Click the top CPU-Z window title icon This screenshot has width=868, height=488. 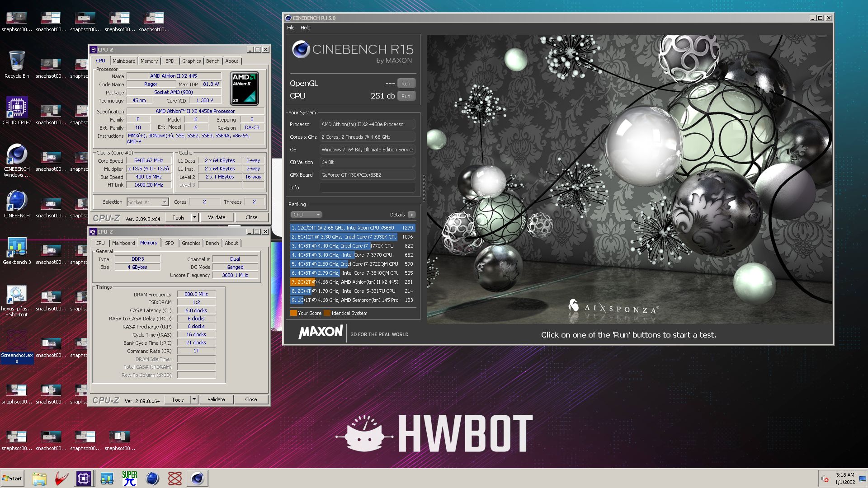coord(94,50)
